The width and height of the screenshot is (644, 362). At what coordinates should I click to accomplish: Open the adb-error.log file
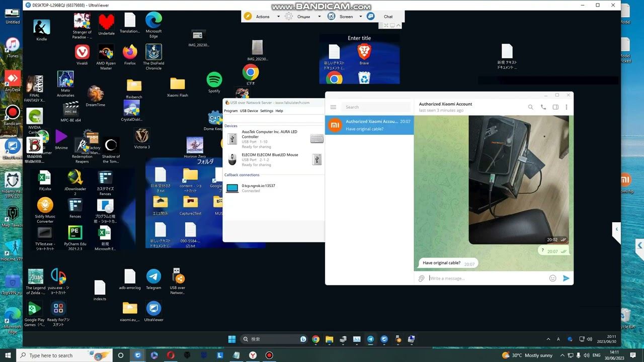coord(130,280)
